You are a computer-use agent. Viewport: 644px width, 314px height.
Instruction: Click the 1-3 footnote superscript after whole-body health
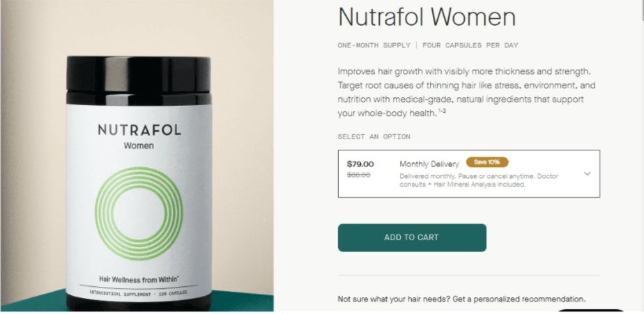(x=442, y=111)
